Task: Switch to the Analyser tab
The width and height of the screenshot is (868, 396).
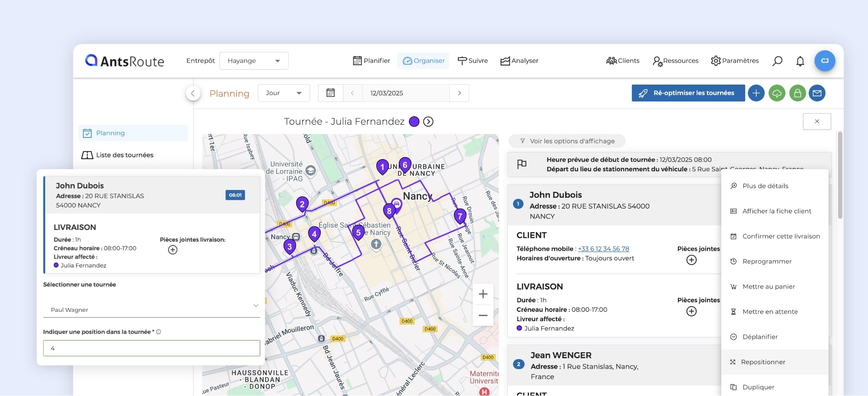Action: coord(519,61)
